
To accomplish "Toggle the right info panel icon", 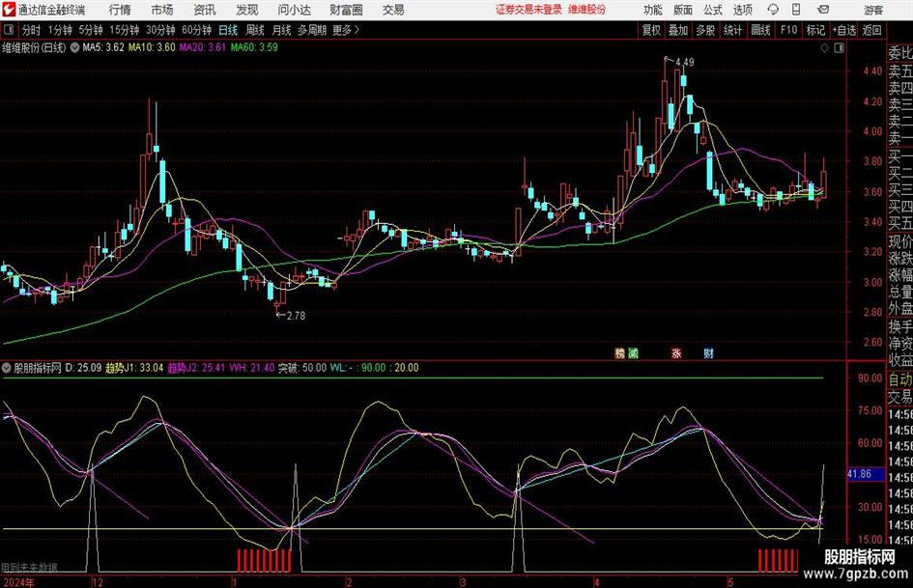I will 839,48.
